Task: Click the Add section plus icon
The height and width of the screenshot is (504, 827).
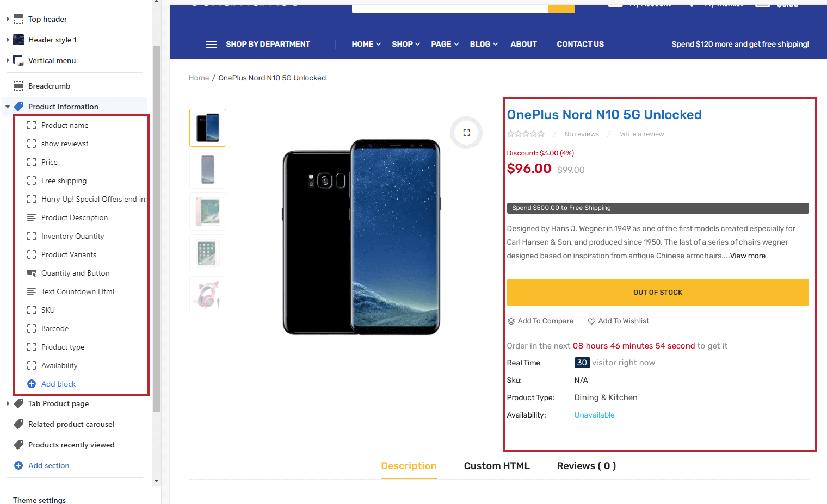Action: point(18,465)
